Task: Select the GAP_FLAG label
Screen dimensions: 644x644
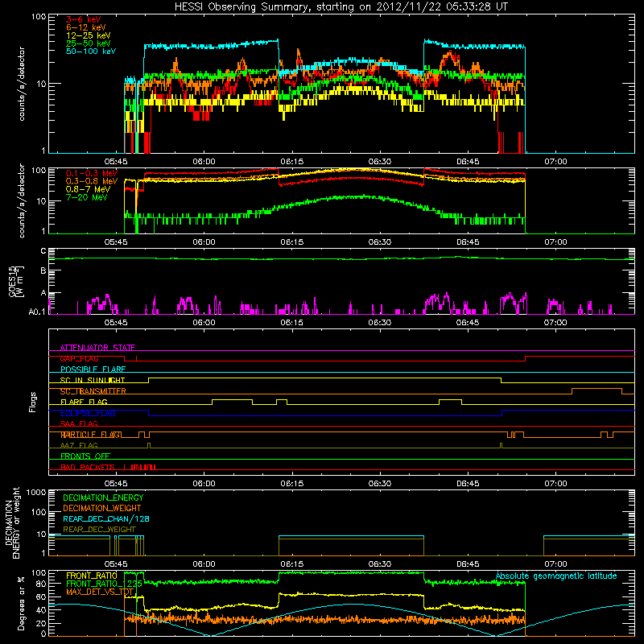Action: [79, 358]
